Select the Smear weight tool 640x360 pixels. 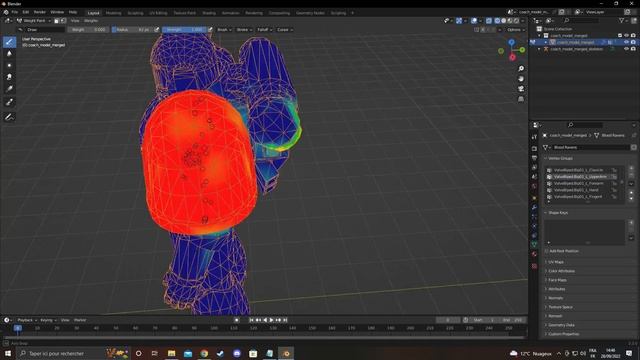click(x=9, y=77)
